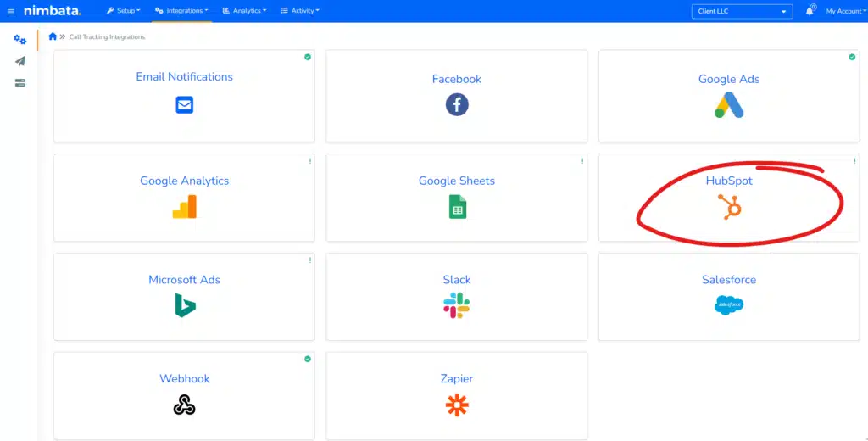Click exclamation badge on Google Sheets card
This screenshot has height=441, width=868.
tap(582, 161)
